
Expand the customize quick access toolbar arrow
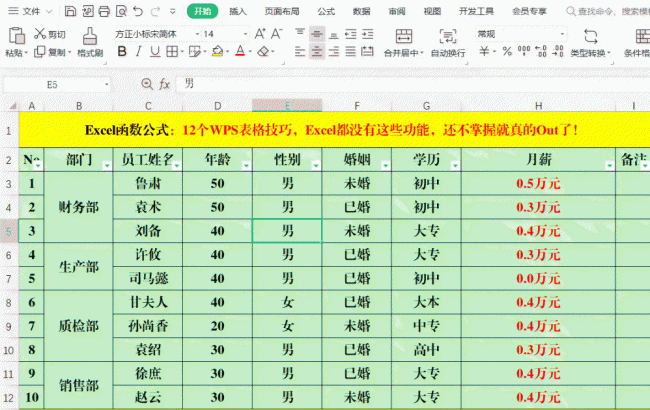click(x=172, y=12)
